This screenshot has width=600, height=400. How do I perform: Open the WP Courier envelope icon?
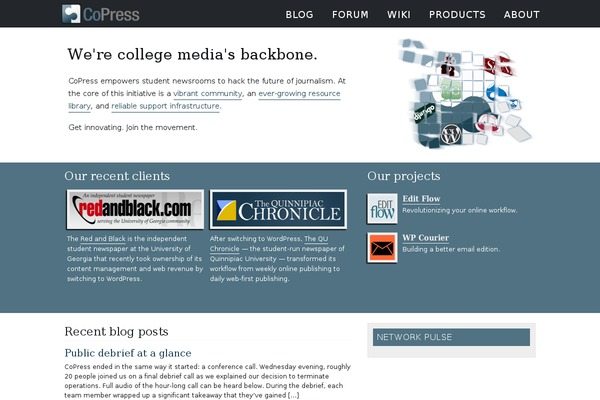[x=382, y=248]
